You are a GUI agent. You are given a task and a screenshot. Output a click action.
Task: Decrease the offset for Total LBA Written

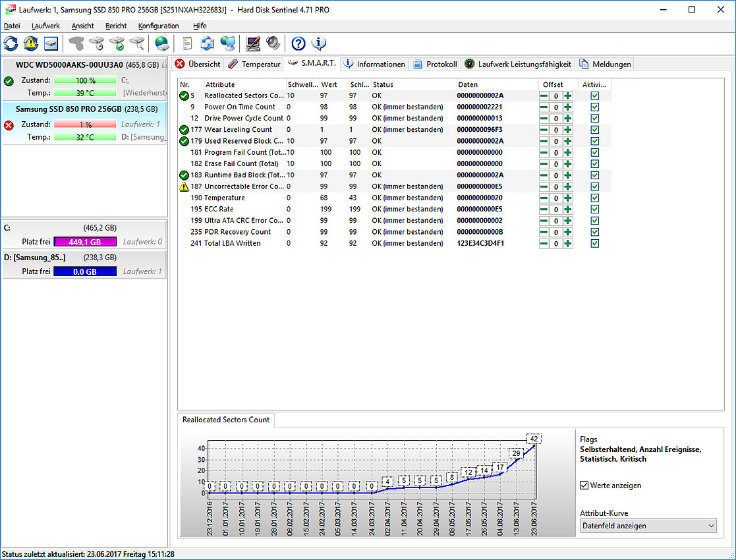[544, 244]
